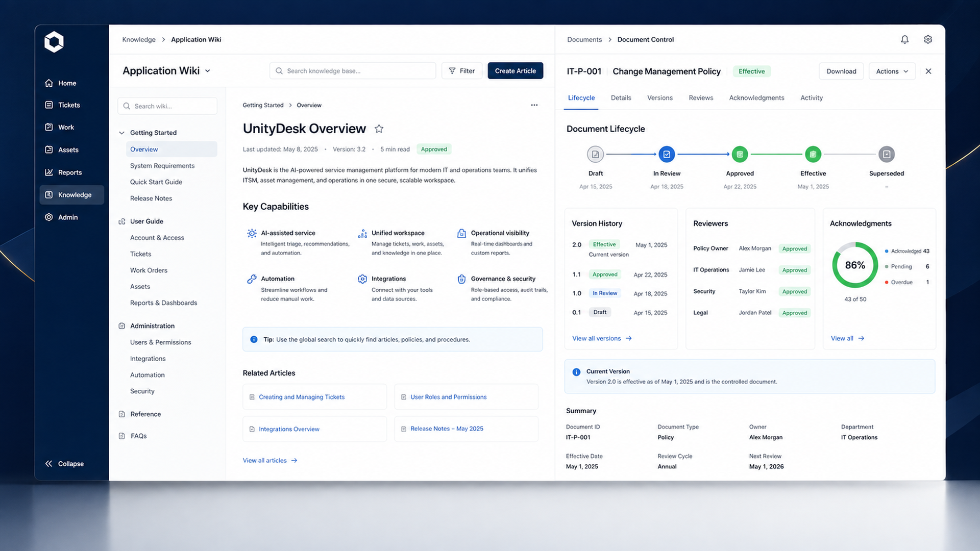Viewport: 980px width, 551px height.
Task: Open the Application Wiki title dropdown
Action: 207,71
